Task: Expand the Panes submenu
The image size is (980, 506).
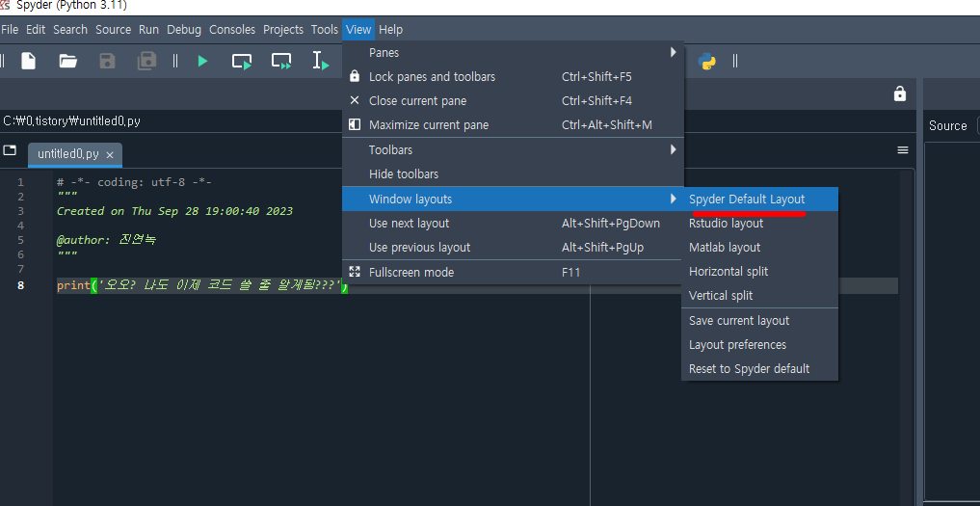Action: (x=513, y=53)
